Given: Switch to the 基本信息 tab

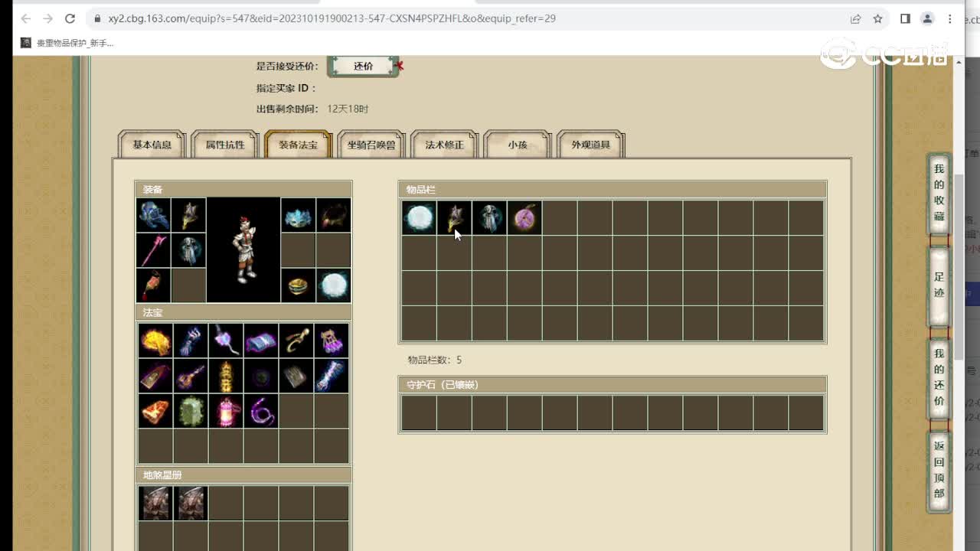Looking at the screenshot, I should tap(152, 145).
